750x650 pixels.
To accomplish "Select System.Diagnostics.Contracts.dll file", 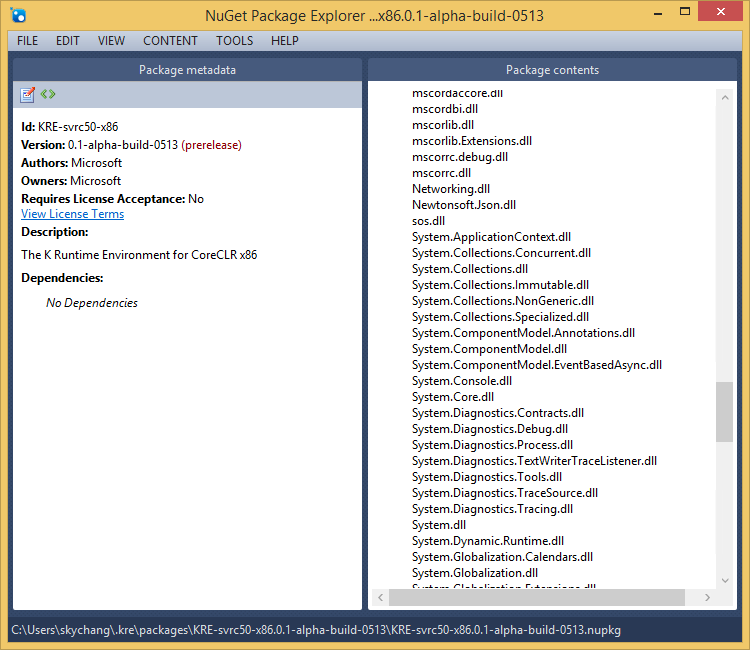I will tap(498, 413).
